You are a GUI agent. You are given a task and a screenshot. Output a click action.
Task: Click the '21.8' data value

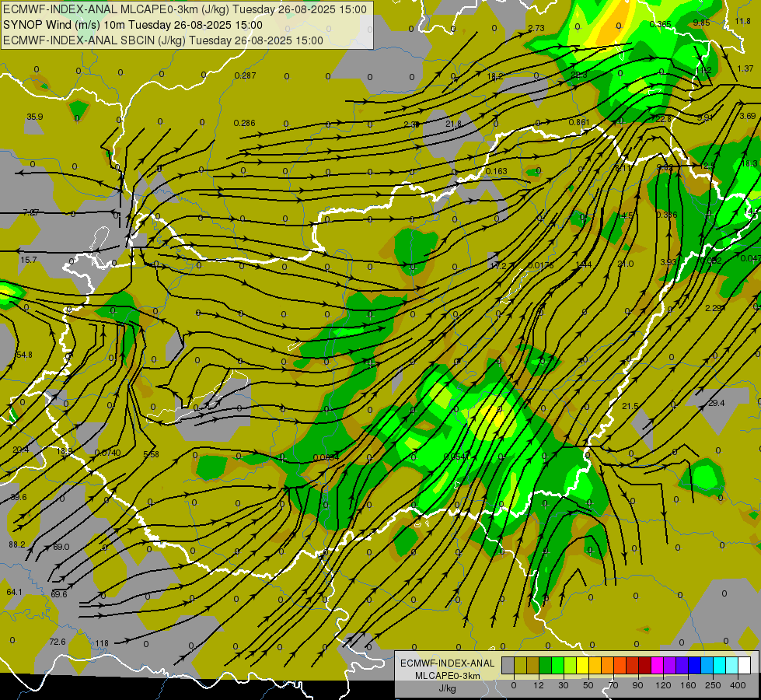(454, 124)
